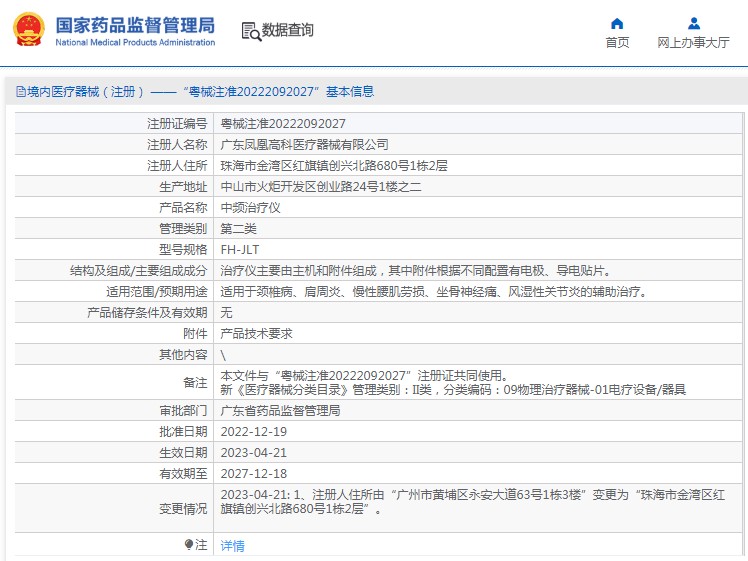Select the remark line 新《医疗器械分类目录》
This screenshot has height=561, width=748.
point(453,390)
